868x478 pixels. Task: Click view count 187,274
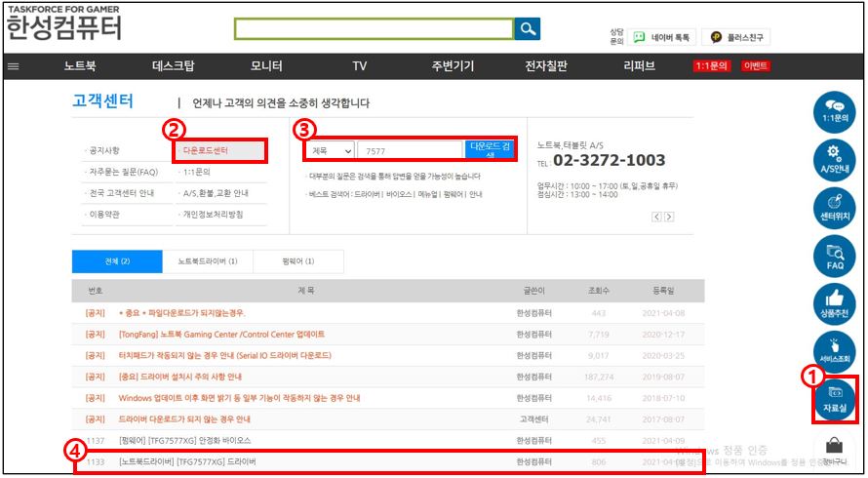[599, 377]
